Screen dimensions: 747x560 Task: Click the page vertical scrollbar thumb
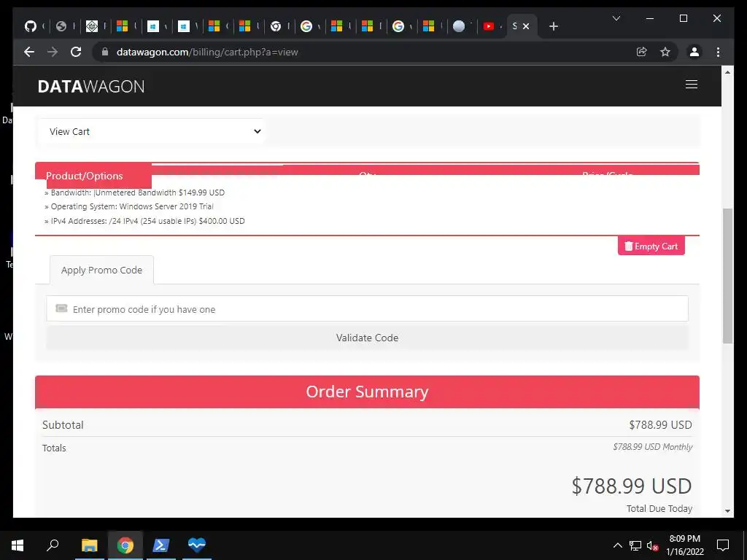(727, 275)
